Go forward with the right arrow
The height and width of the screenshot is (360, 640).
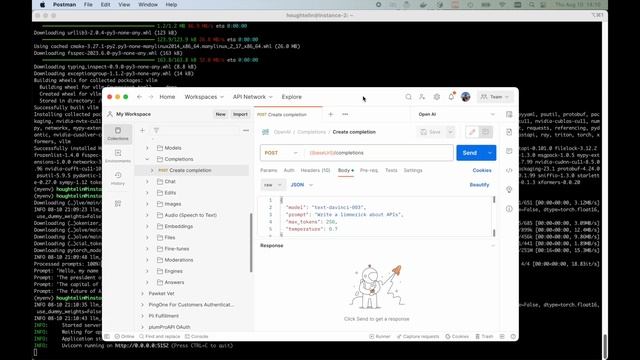151,97
